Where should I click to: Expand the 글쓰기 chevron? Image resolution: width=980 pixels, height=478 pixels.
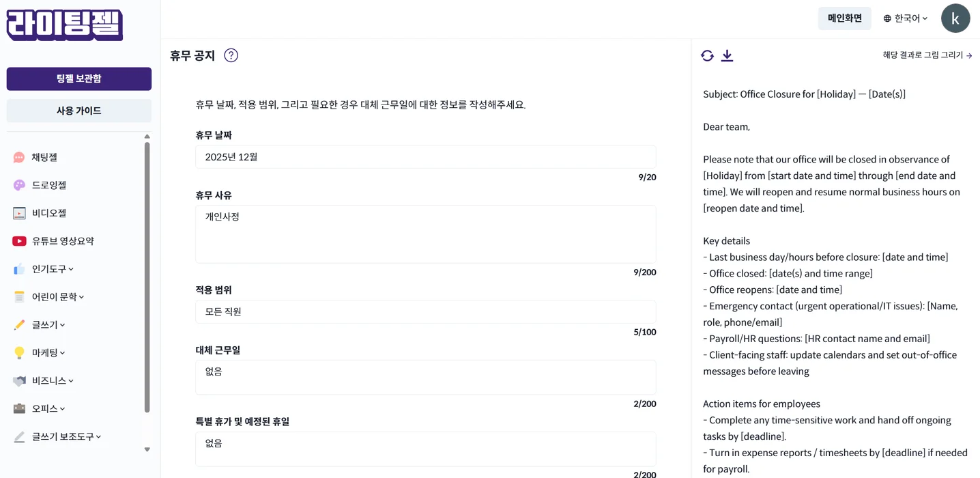click(62, 325)
